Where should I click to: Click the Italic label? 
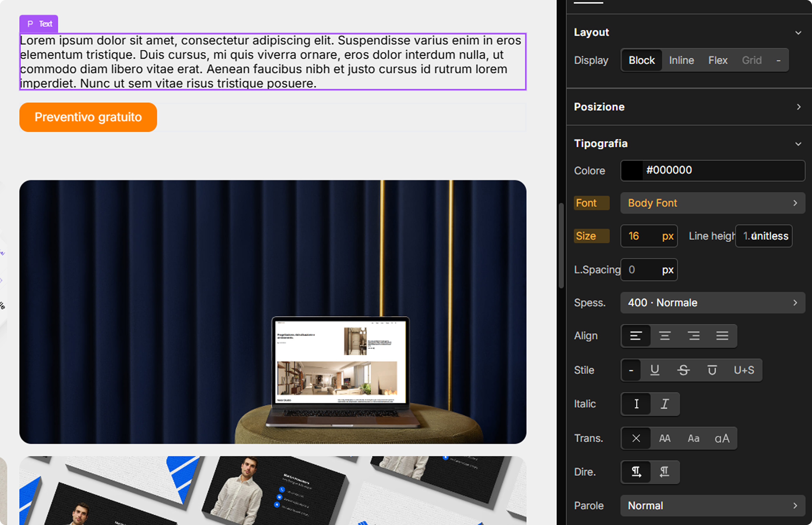pyautogui.click(x=585, y=404)
